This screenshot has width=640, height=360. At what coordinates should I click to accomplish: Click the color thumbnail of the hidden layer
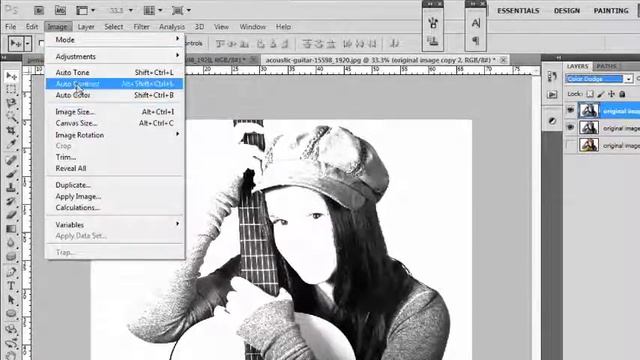[589, 145]
